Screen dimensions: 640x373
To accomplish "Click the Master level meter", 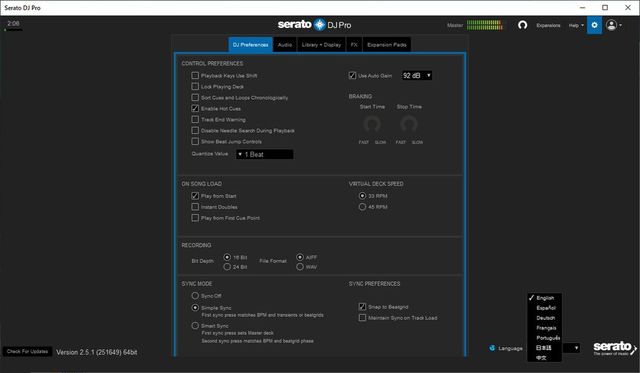I will click(x=484, y=25).
